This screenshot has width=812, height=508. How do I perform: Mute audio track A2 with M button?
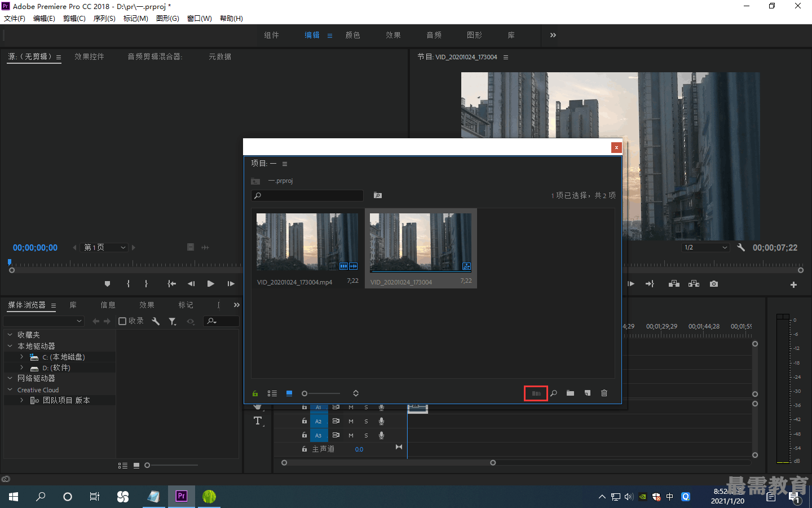pyautogui.click(x=351, y=421)
